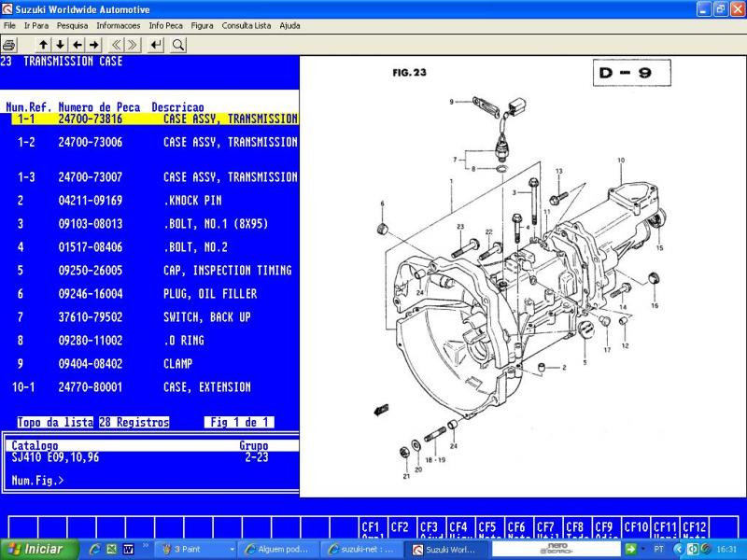Launch Word from the quick launch bar
Viewport: 747px width, 560px height.
[x=128, y=550]
